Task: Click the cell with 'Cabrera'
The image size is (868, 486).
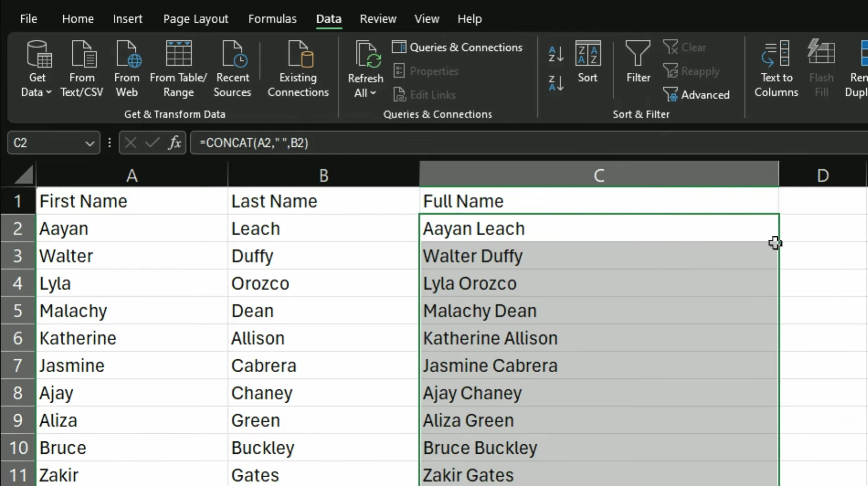Action: tap(323, 366)
